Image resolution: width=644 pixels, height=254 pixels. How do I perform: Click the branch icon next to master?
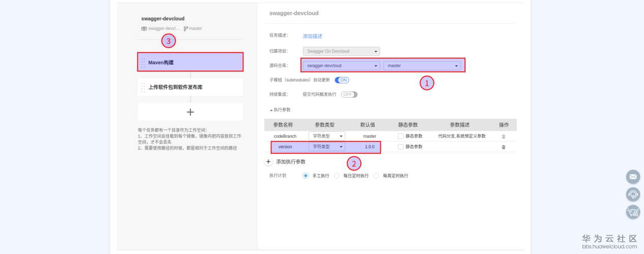[186, 29]
